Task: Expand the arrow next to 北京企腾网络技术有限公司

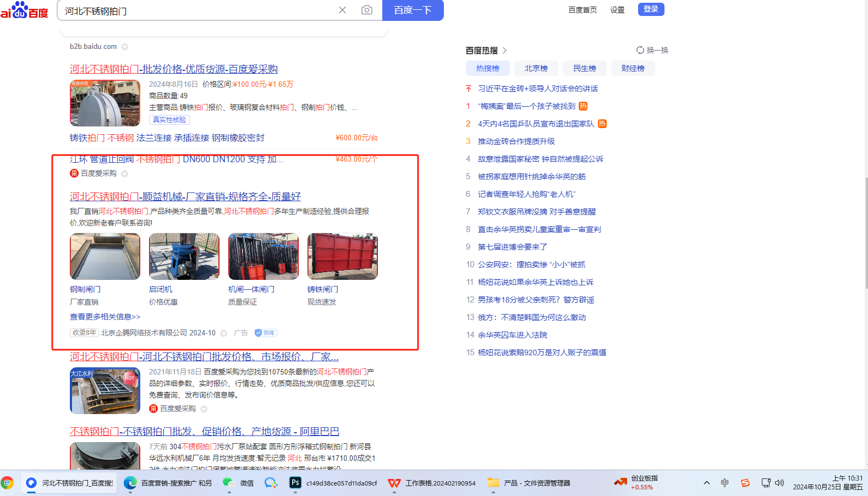Action: click(x=224, y=333)
